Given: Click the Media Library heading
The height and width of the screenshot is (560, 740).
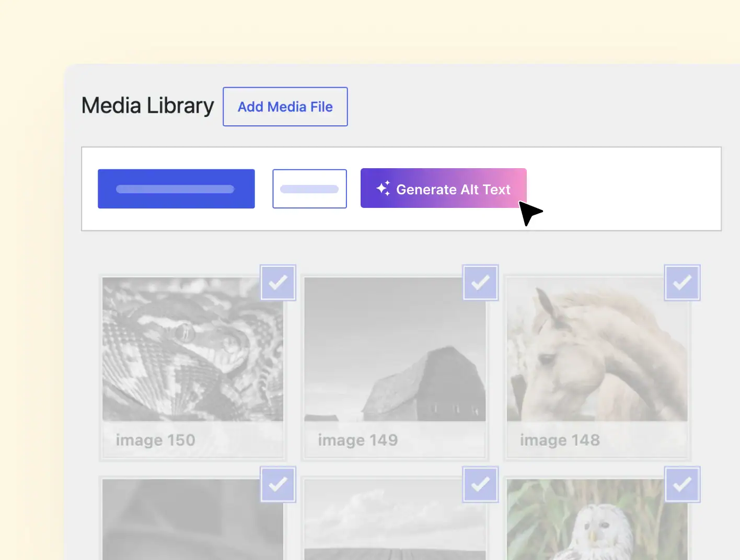Looking at the screenshot, I should [148, 106].
